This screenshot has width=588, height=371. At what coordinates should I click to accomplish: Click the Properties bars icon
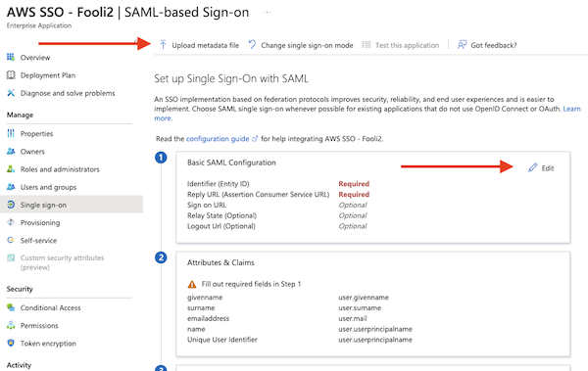point(11,133)
